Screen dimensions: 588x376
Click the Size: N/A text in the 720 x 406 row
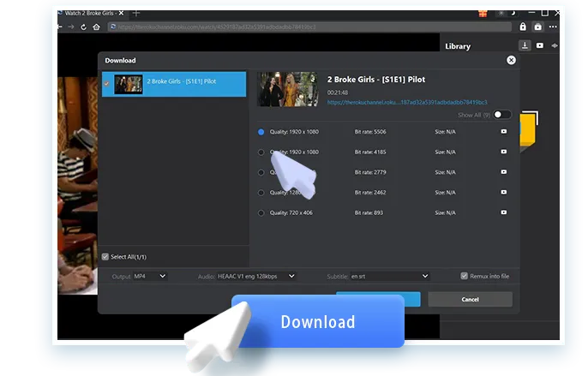point(445,212)
